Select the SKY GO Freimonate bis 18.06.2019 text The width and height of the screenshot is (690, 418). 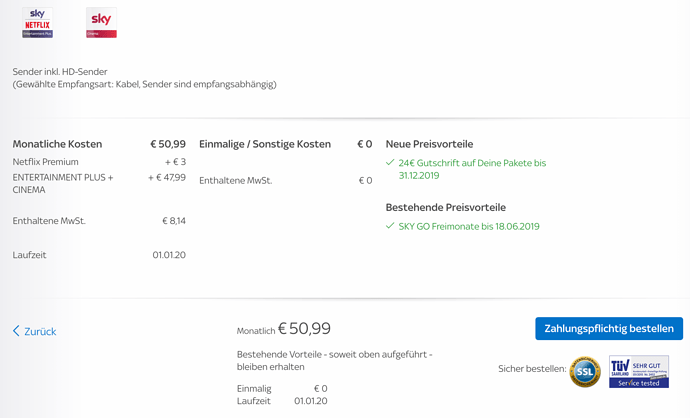coord(469,226)
